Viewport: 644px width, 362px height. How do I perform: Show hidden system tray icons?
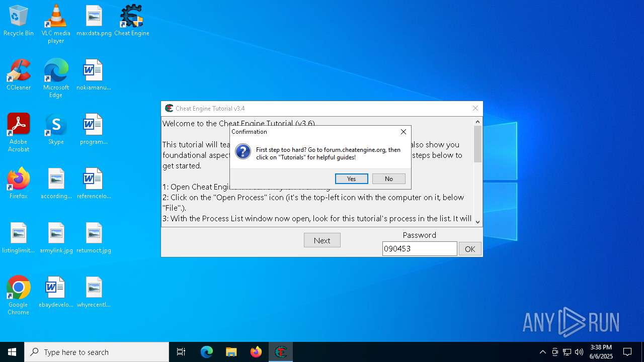542,352
